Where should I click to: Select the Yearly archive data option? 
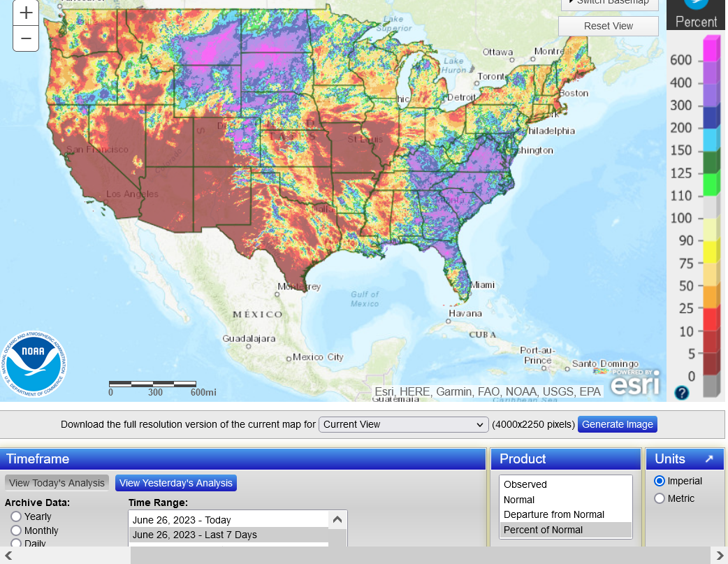[x=16, y=516]
